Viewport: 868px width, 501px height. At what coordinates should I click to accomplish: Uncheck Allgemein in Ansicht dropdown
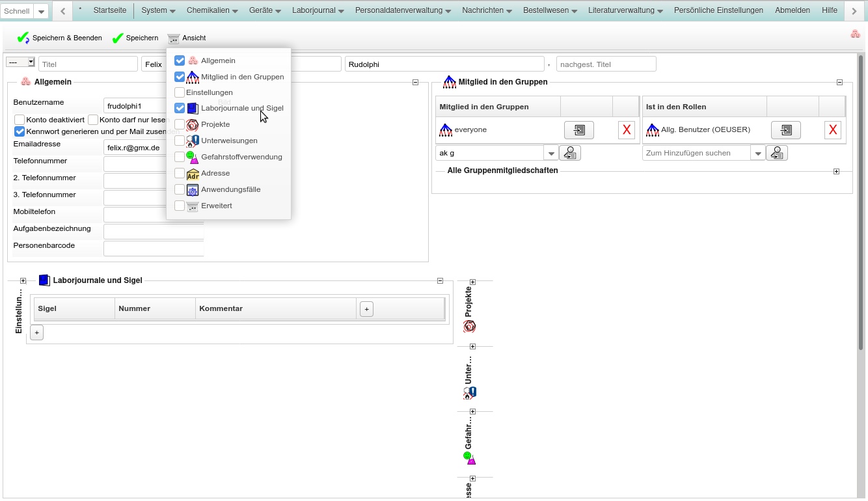tap(180, 61)
